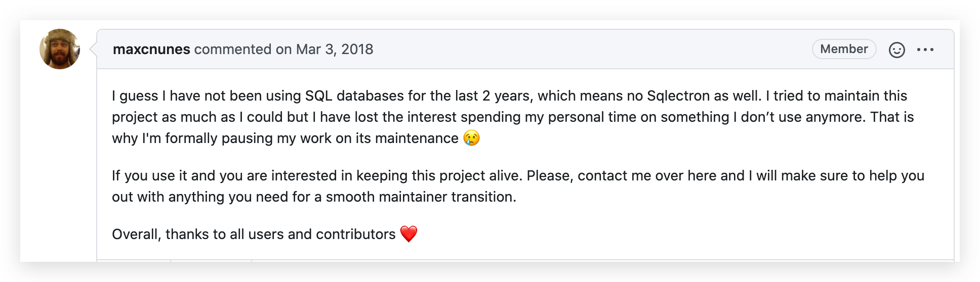This screenshot has height=282, width=980.
Task: Click the crying face emoji
Action: (x=472, y=138)
